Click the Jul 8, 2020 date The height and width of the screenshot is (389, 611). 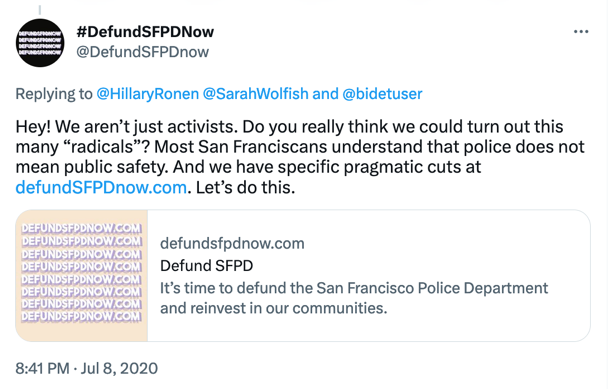point(119,368)
